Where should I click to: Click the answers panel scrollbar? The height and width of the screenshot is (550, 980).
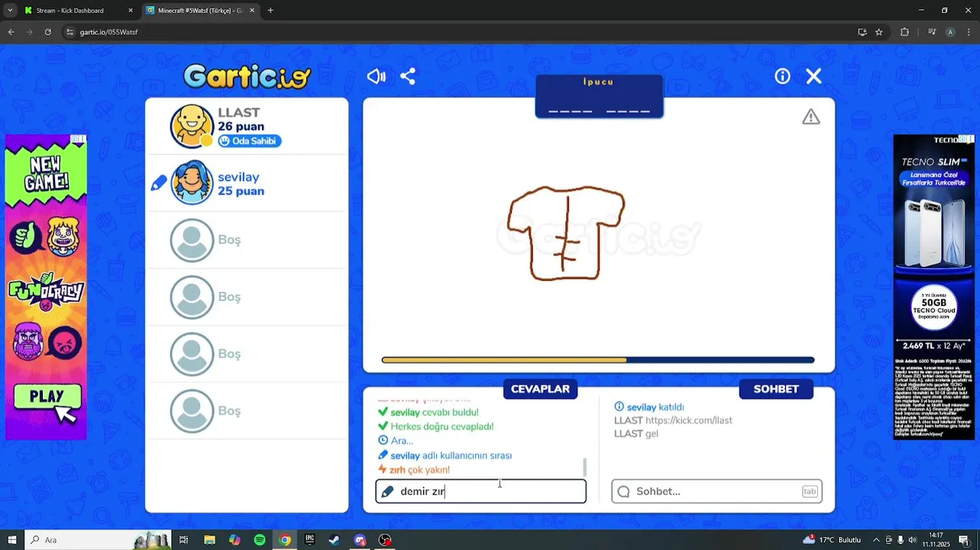click(x=585, y=466)
